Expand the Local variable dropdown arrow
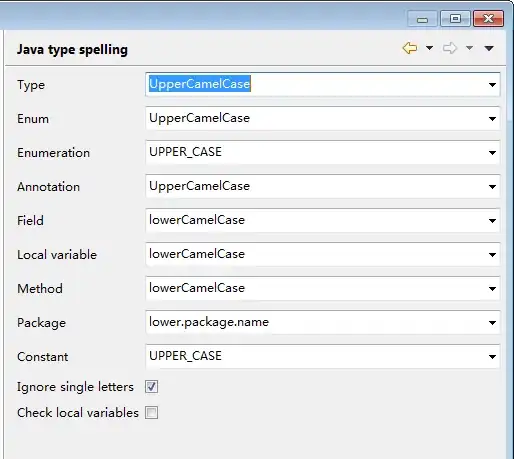The image size is (514, 459). pos(492,255)
